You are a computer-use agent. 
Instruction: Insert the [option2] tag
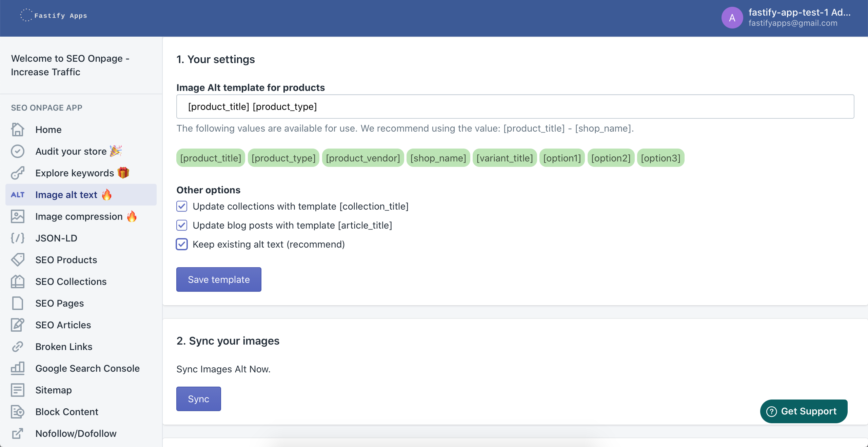611,158
